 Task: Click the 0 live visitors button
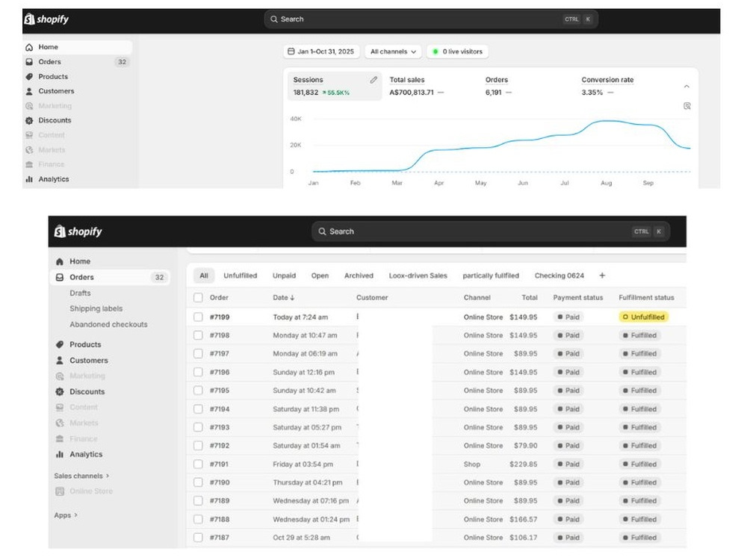[457, 52]
